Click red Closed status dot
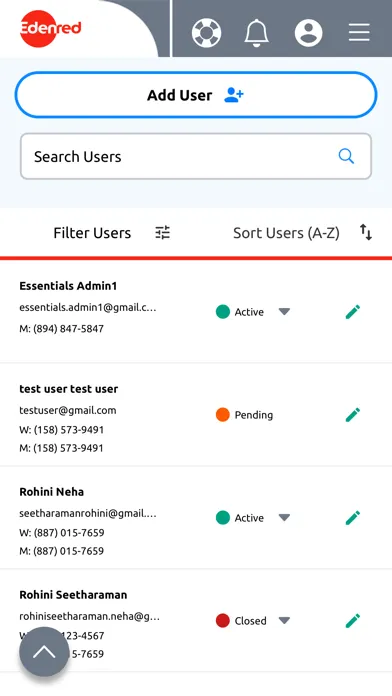This screenshot has width=392, height=696. 222,621
